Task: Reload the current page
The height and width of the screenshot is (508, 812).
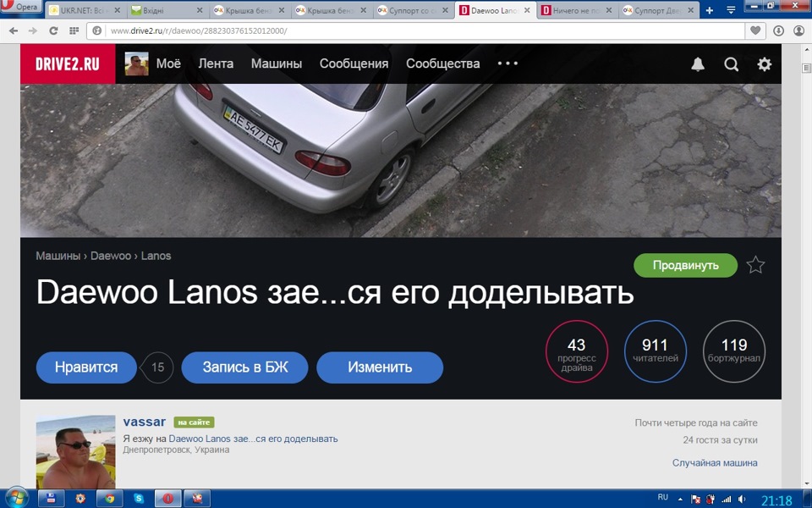Action: click(52, 30)
